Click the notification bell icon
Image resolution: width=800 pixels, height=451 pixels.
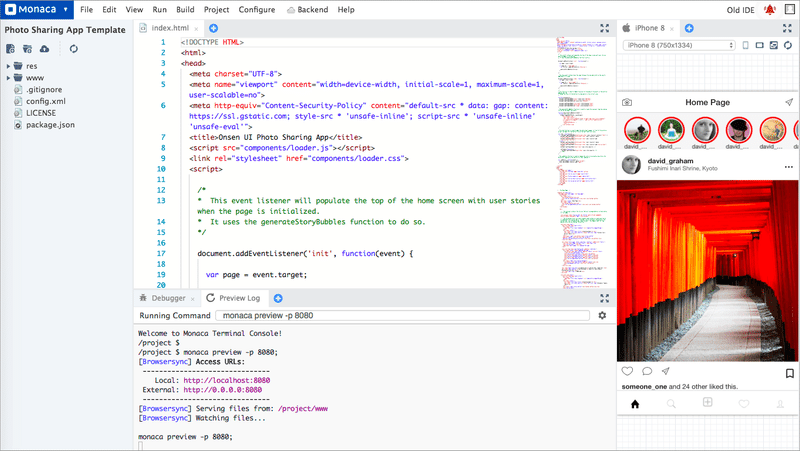pyautogui.click(x=770, y=9)
